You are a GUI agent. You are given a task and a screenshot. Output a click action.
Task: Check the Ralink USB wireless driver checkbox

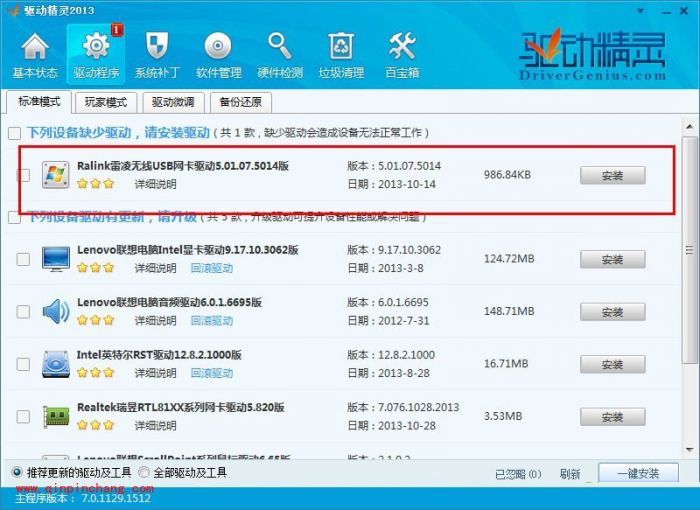(23, 175)
